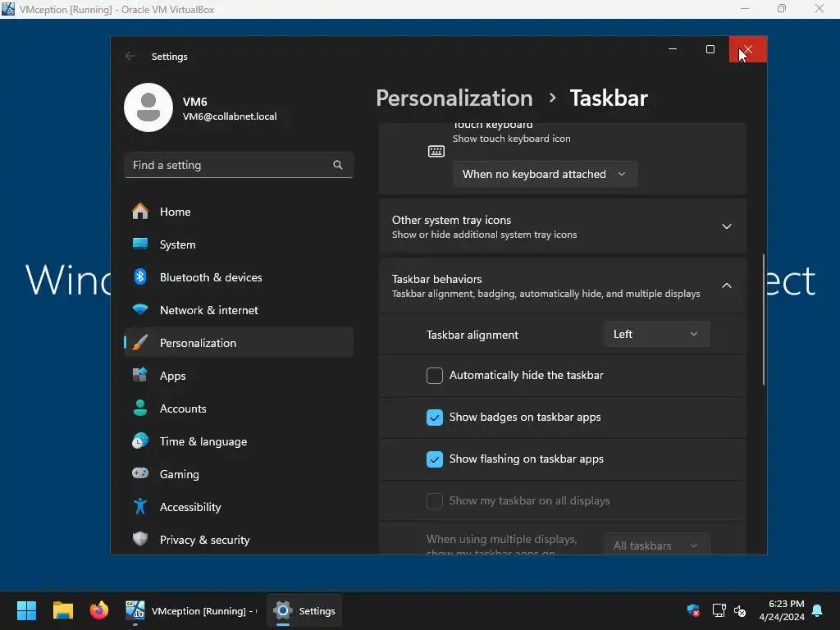The image size is (840, 630).
Task: Switch to VMception VirtualBox taskbar item
Action: coord(190,610)
